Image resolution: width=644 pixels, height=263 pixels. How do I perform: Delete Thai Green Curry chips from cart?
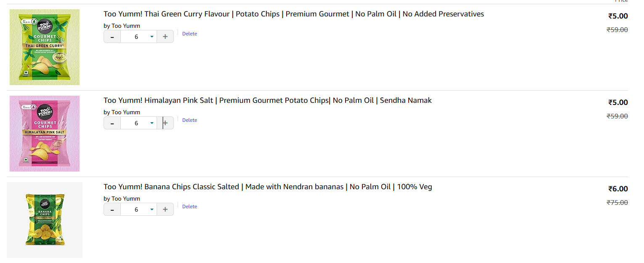point(189,34)
